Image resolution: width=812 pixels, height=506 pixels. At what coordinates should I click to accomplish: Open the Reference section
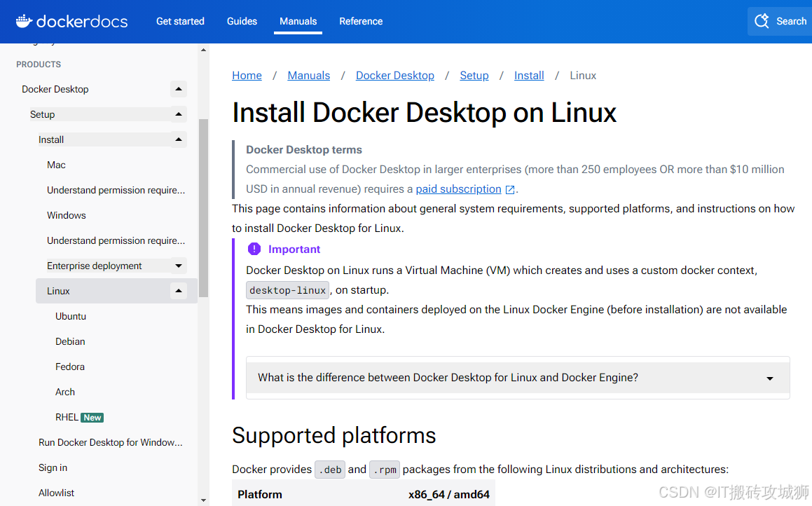pyautogui.click(x=361, y=21)
